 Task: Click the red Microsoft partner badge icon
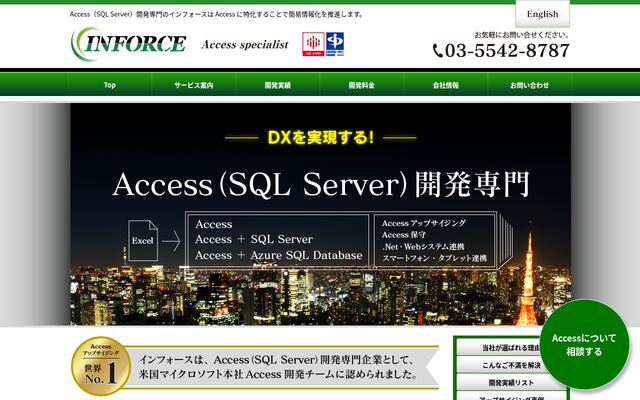pos(313,44)
